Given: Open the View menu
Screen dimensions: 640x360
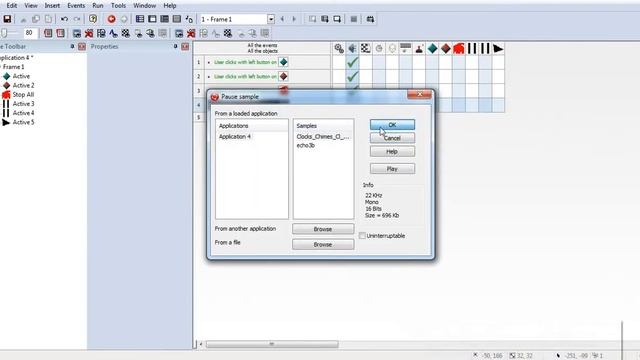Looking at the screenshot, I should [x=31, y=6].
